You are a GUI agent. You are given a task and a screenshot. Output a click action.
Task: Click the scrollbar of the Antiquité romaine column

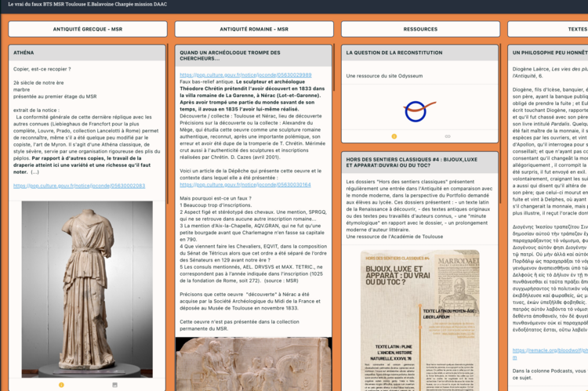[x=334, y=67]
